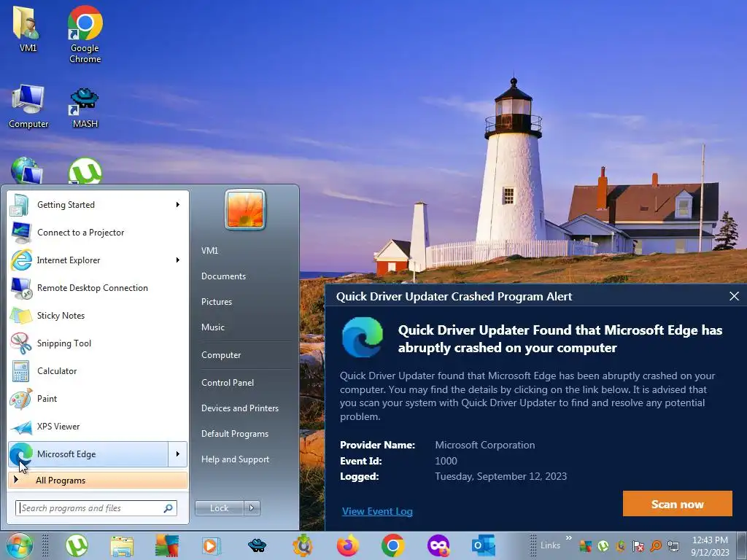Click the AVG icon in the system tray
The height and width of the screenshot is (560, 747).
[586, 545]
